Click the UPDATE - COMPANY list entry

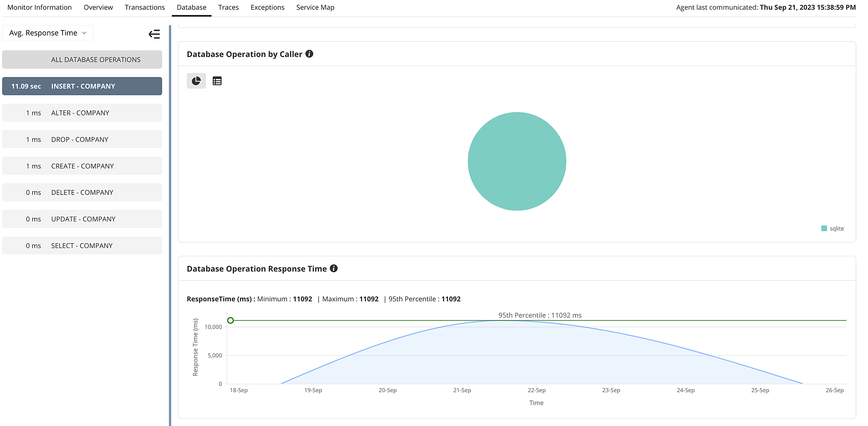(x=82, y=219)
